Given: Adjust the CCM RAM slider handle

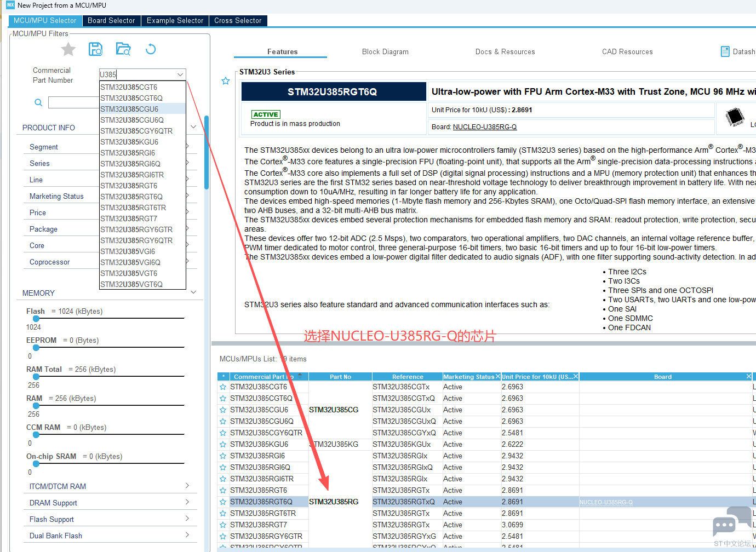Looking at the screenshot, I should (36, 435).
